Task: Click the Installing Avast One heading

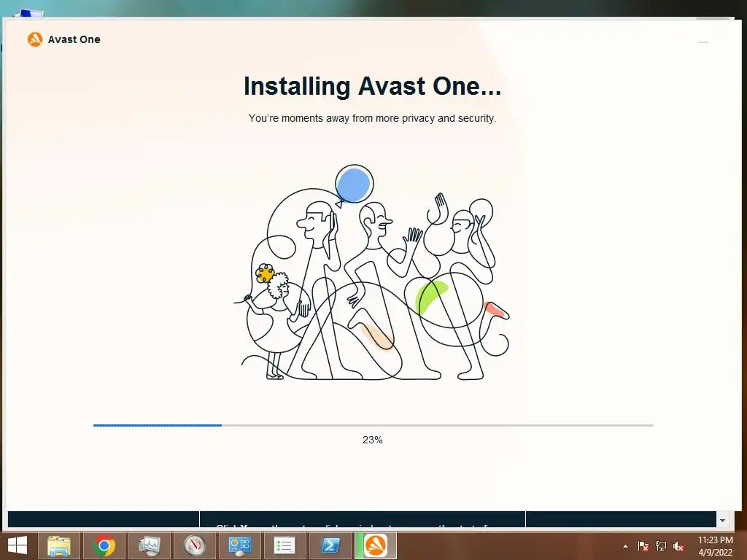Action: point(373,86)
